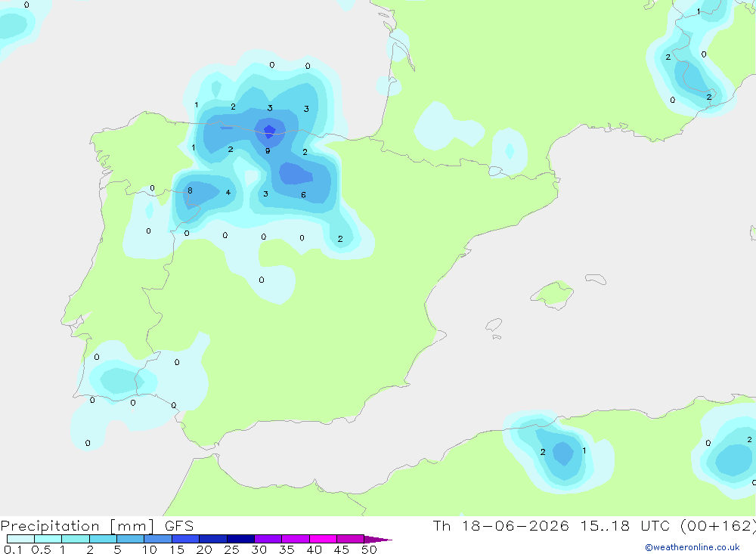
Task: Pick the 25–30 mm navy legend swatch
Action: point(240,539)
